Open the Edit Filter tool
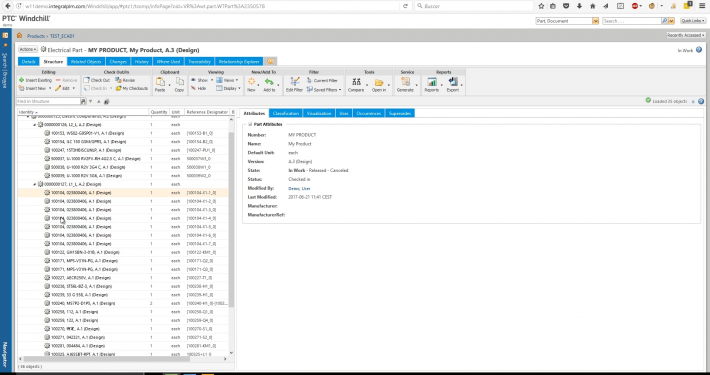This screenshot has width=710, height=375. pos(294,84)
